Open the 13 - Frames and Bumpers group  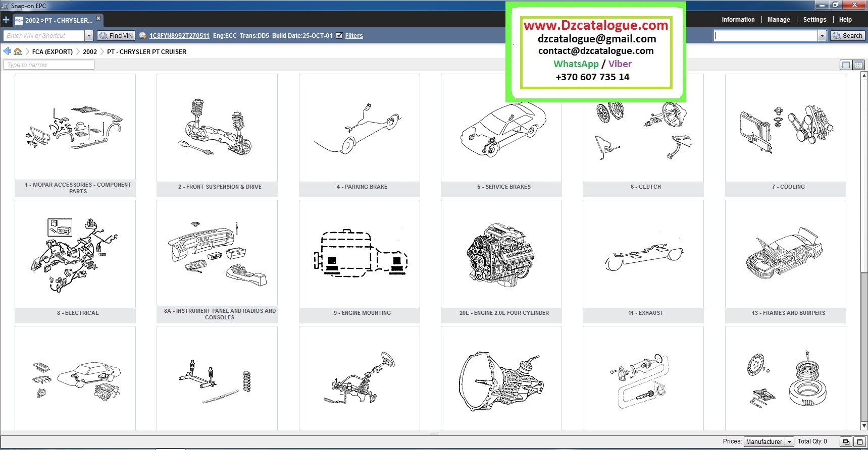click(x=786, y=261)
